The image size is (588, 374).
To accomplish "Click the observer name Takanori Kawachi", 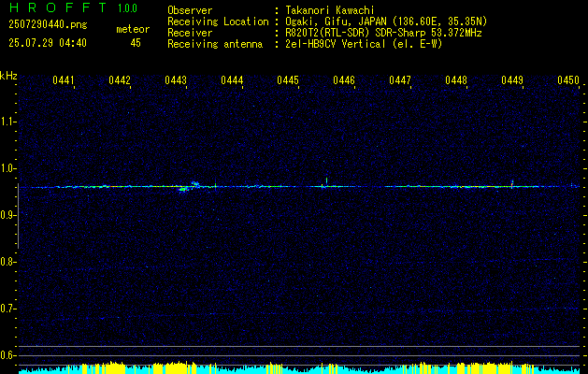I will (x=330, y=10).
